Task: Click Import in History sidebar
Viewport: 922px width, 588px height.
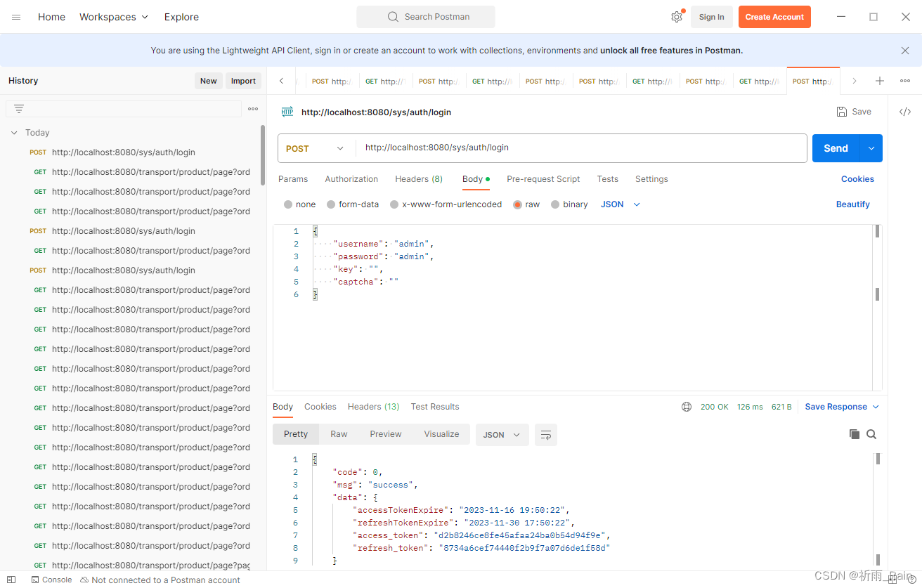Action: [243, 81]
